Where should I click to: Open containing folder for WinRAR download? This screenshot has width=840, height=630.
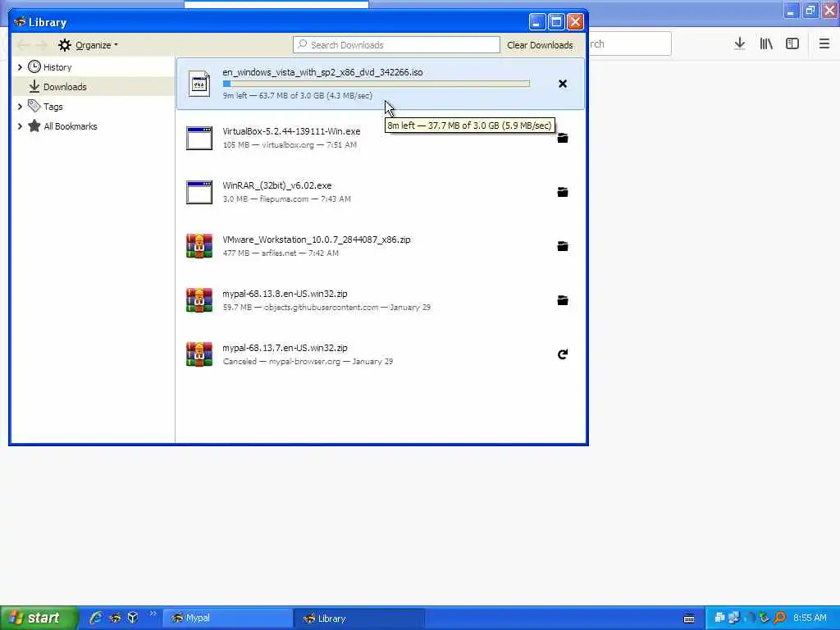tap(563, 192)
